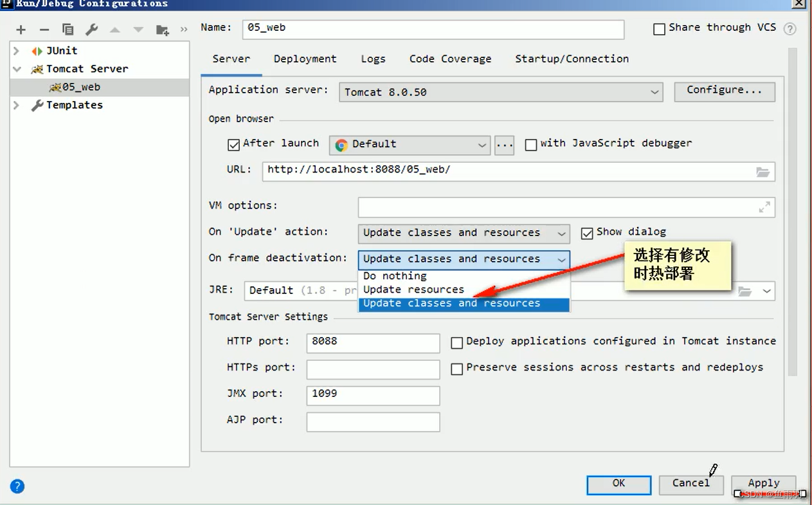Toggle Show dialog checkbox

(587, 233)
